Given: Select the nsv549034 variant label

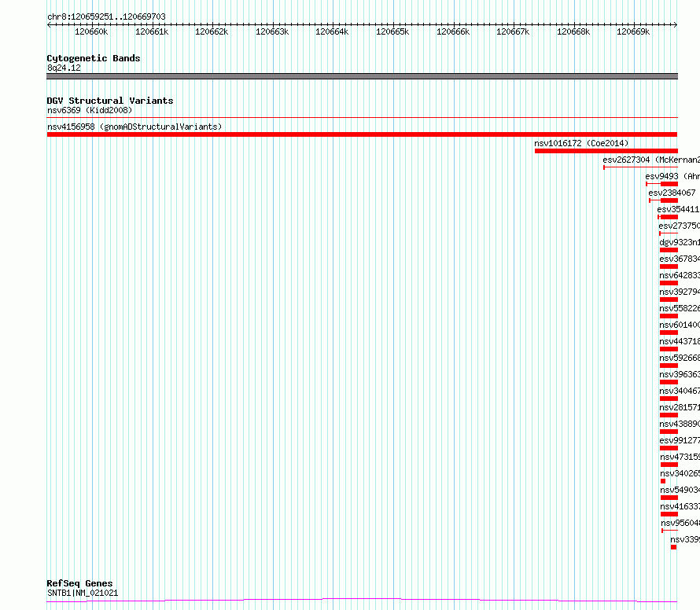Looking at the screenshot, I should point(680,490).
